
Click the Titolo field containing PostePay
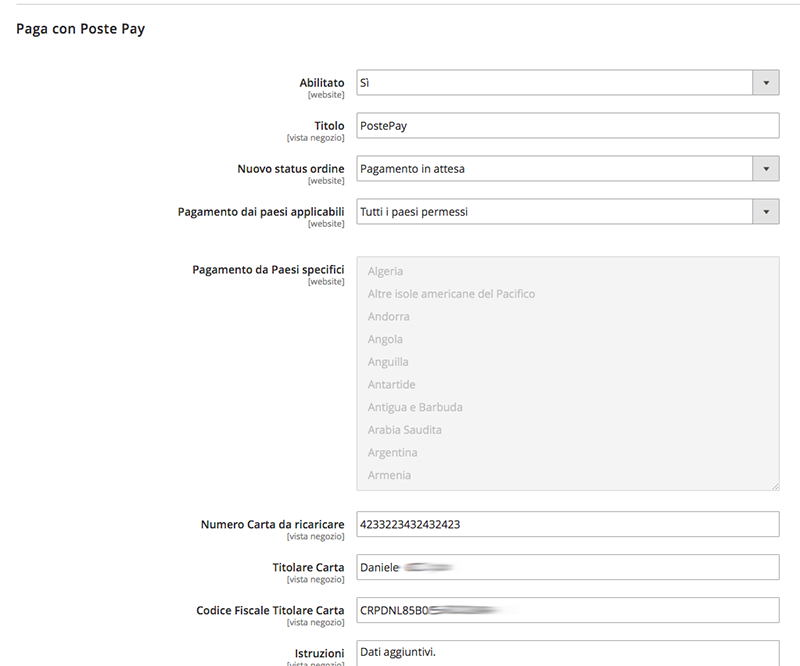(x=568, y=126)
